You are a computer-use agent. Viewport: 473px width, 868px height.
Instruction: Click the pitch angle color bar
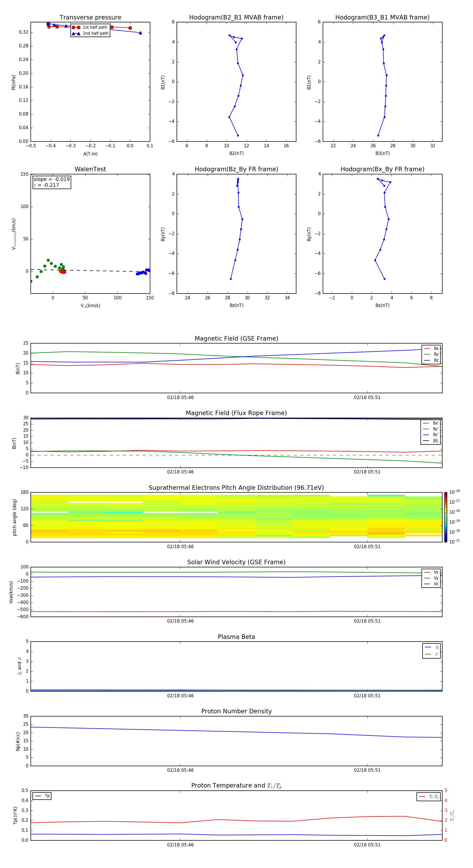pyautogui.click(x=445, y=517)
